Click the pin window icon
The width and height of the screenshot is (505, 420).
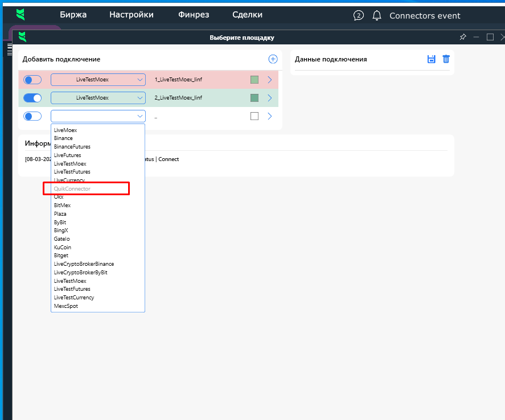tap(463, 38)
